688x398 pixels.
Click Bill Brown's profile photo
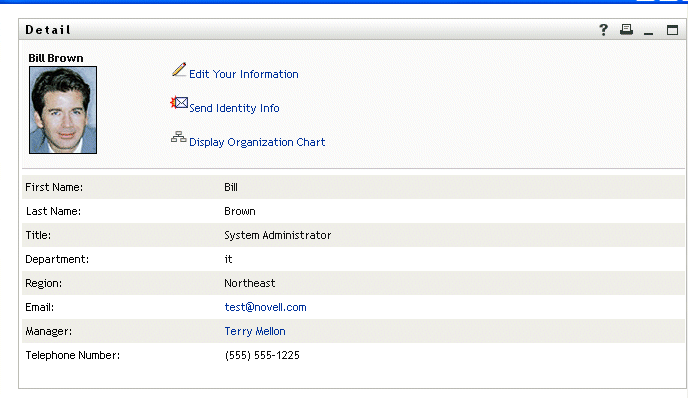point(63,110)
